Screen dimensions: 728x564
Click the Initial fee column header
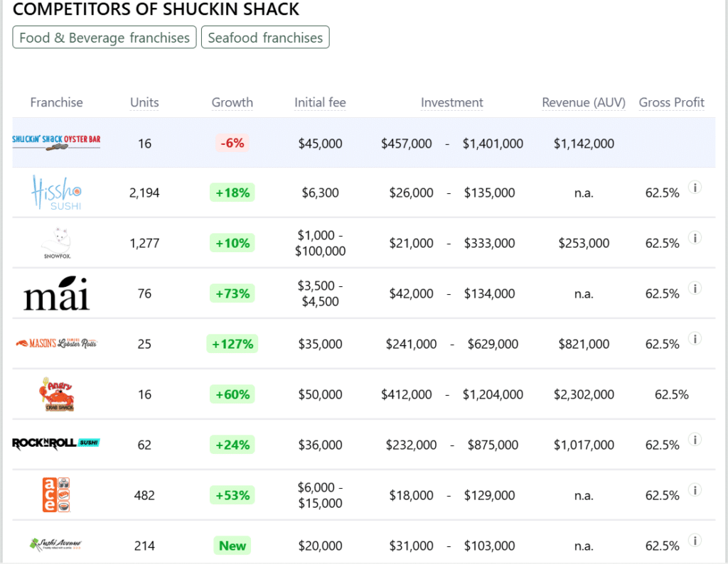320,102
